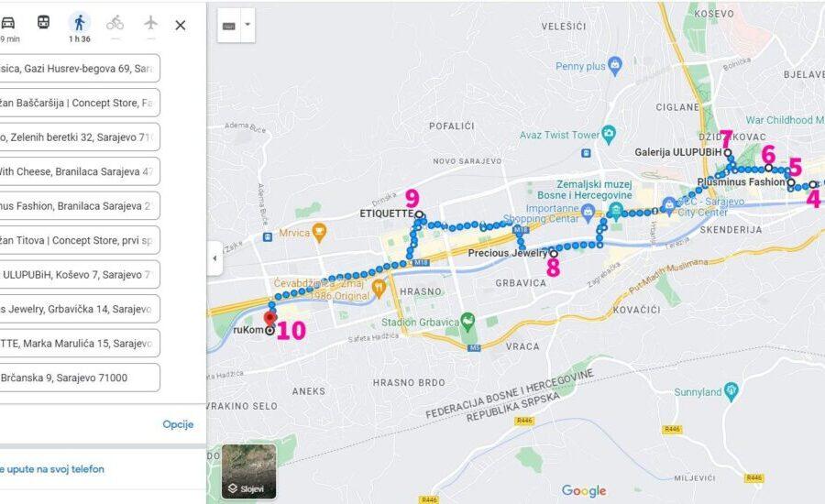Click the Sunnyland attraction pin
825x504 pixels.
731,391
